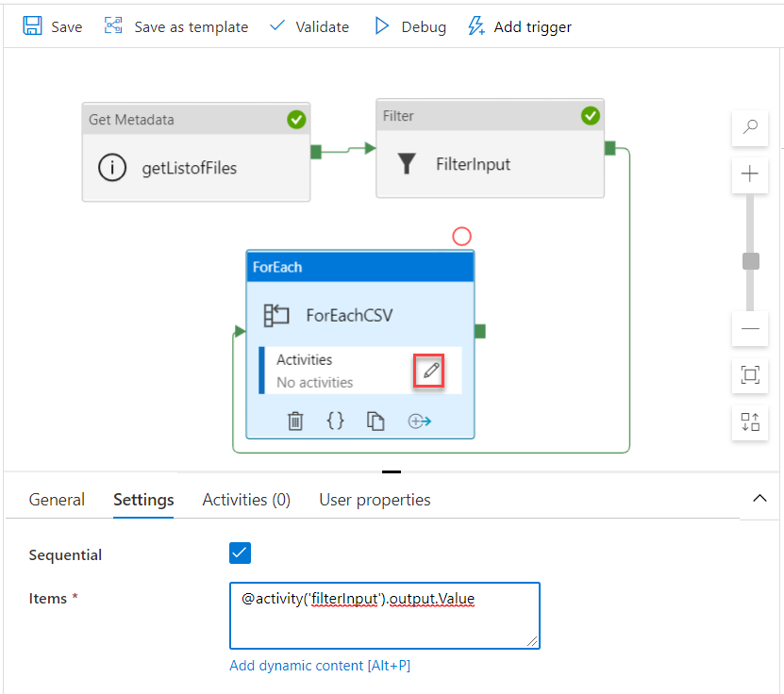Open the User properties tab

[x=375, y=499]
